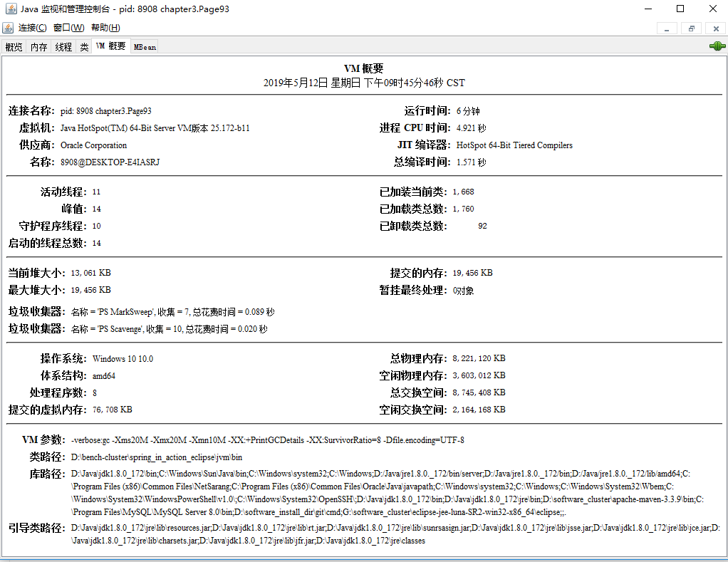This screenshot has height=562, width=728.
Task: Click pending finalization '0对象'
Action: pyautogui.click(x=463, y=291)
